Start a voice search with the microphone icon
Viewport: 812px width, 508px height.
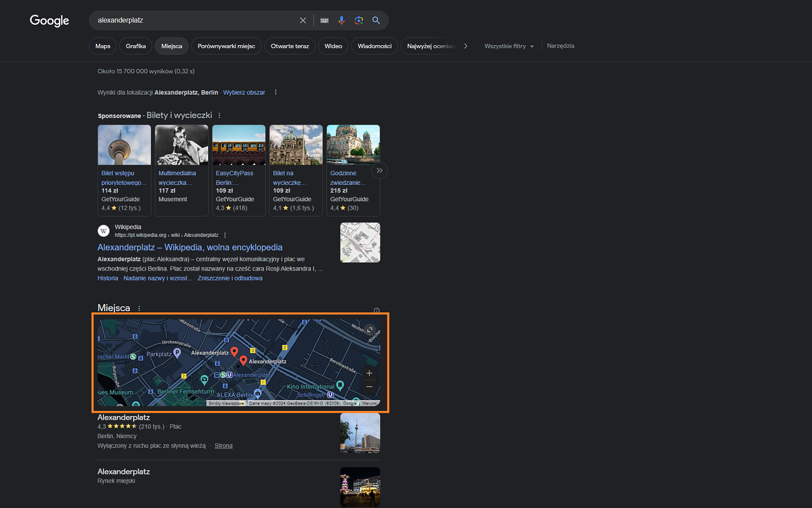pyautogui.click(x=341, y=20)
